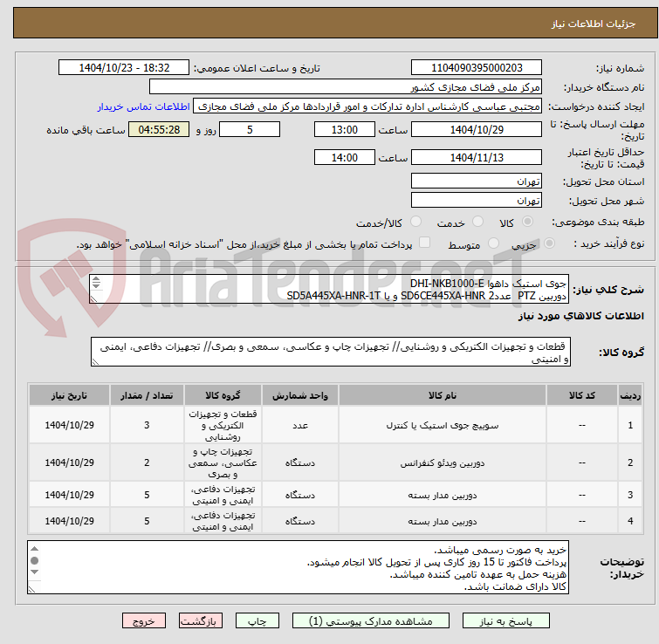Click the response deadline date 1404/10/29 field
This screenshot has width=659, height=644.
tap(477, 129)
